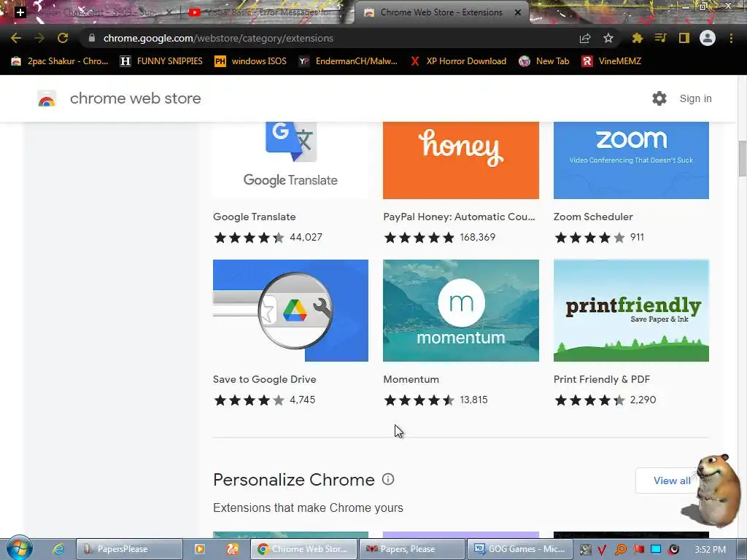Image resolution: width=747 pixels, height=560 pixels.
Task: Open the media control playlist icon
Action: [660, 38]
